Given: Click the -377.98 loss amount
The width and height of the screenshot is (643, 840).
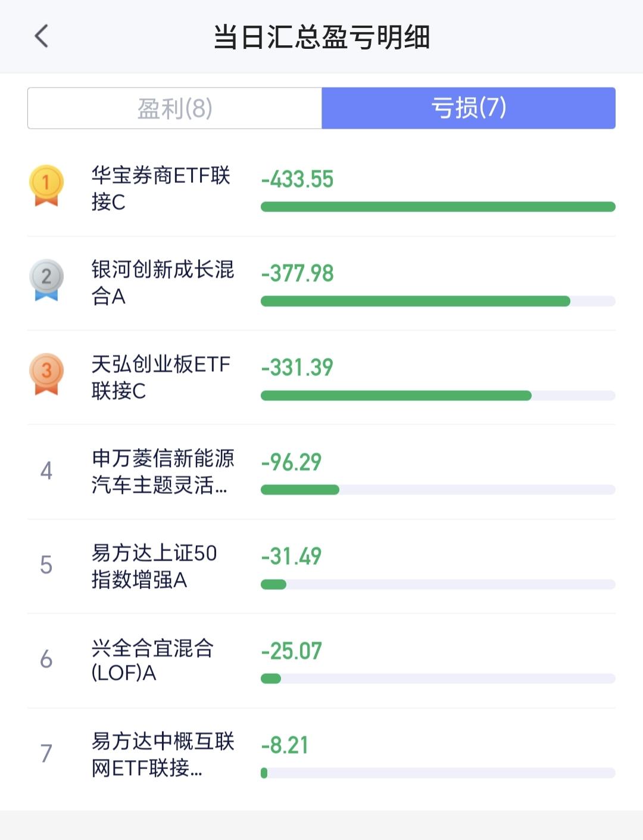Looking at the screenshot, I should 298,273.
